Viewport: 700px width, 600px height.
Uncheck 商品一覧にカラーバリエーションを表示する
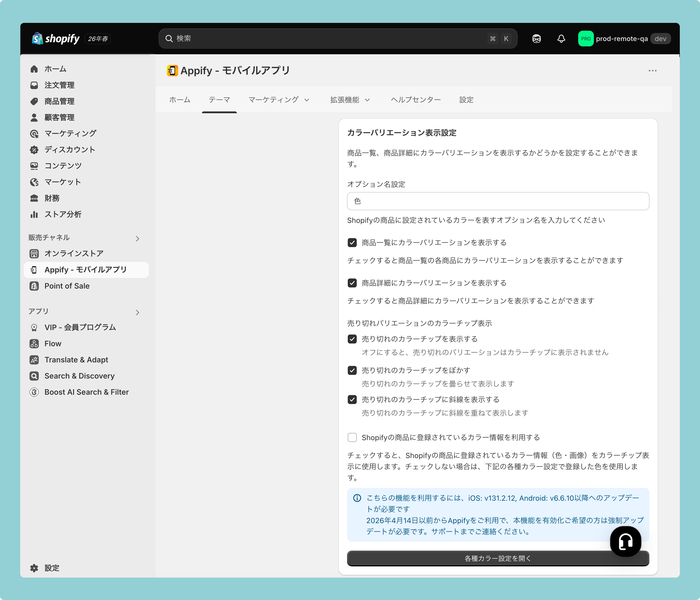[x=352, y=242]
